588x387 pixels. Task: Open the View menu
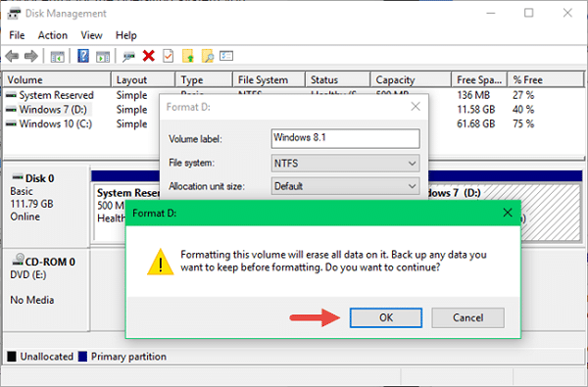point(91,35)
